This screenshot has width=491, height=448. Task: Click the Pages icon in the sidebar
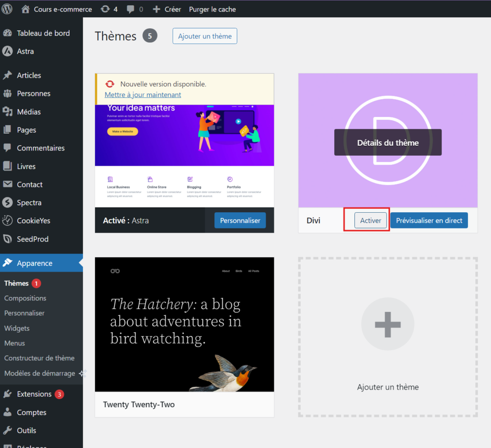click(x=8, y=129)
